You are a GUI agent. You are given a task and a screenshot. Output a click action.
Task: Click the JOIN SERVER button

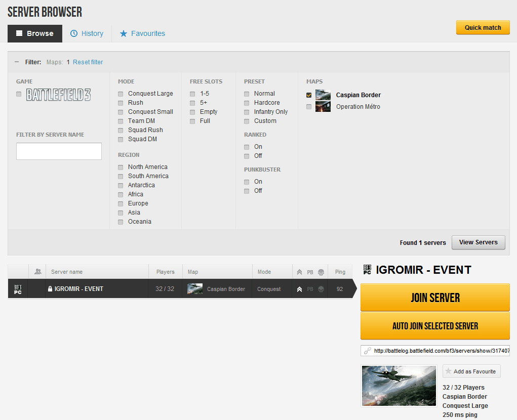[x=435, y=298]
